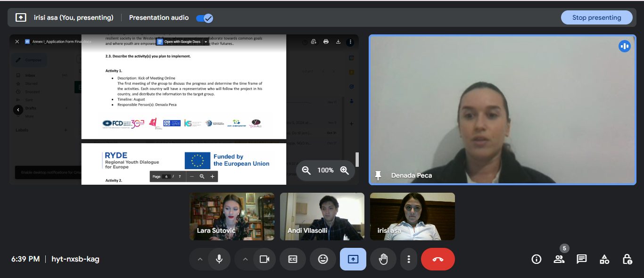This screenshot has height=278, width=644.
Task: Open the emoji reactions button
Action: tap(323, 259)
